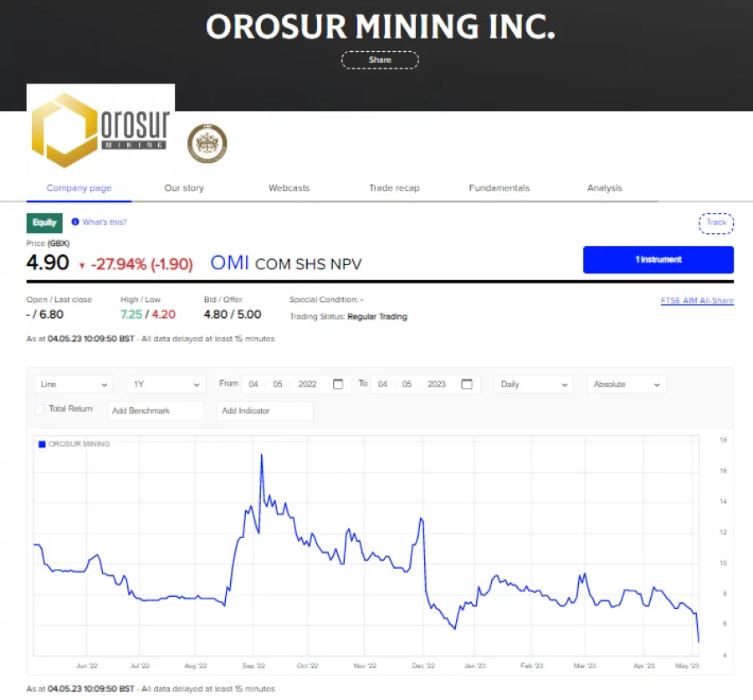
Task: Click the blue OROSUR MINING legend swatch
Action: tap(42, 444)
